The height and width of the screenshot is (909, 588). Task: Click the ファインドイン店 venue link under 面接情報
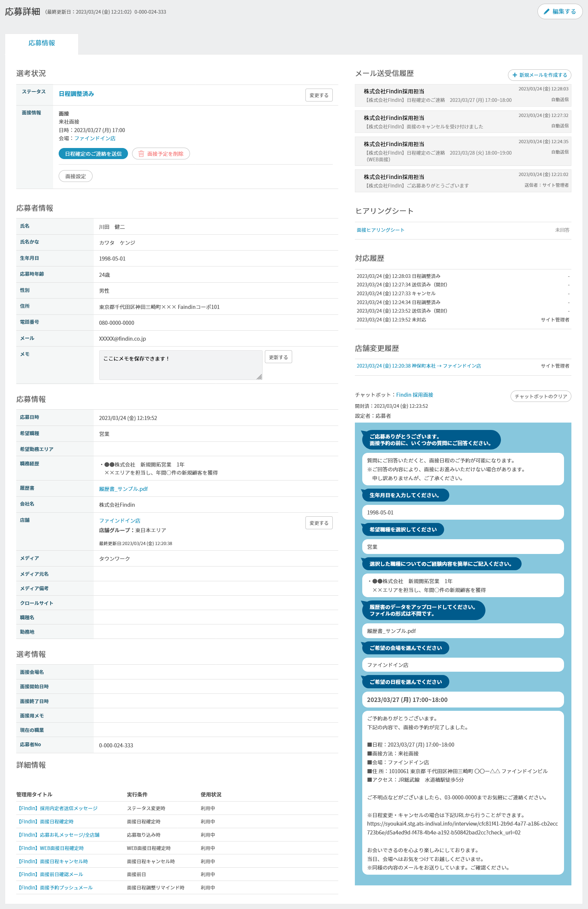coord(95,138)
